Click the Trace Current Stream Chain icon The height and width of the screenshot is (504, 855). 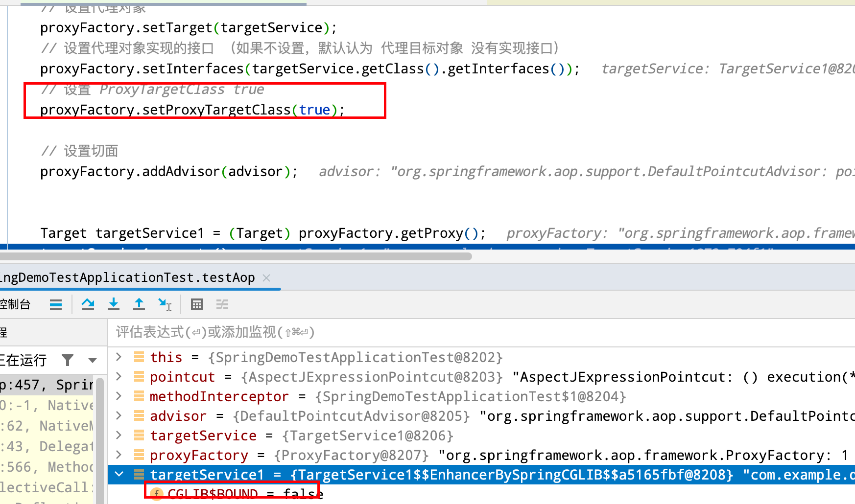tap(222, 304)
